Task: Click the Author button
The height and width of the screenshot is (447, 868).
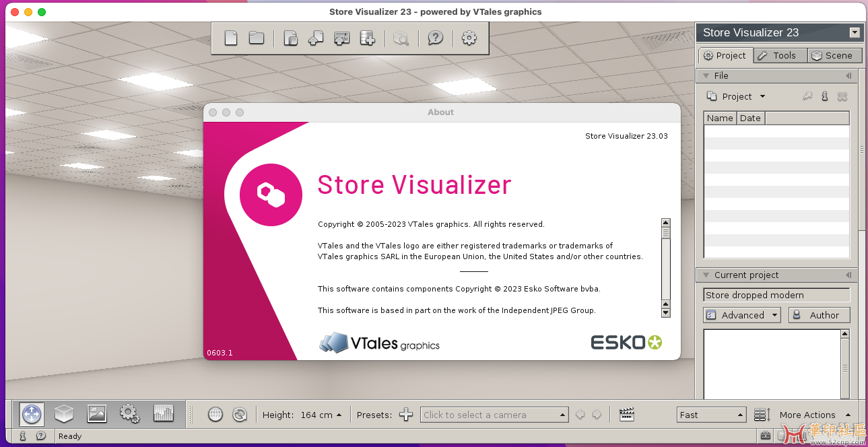Action: [x=819, y=315]
